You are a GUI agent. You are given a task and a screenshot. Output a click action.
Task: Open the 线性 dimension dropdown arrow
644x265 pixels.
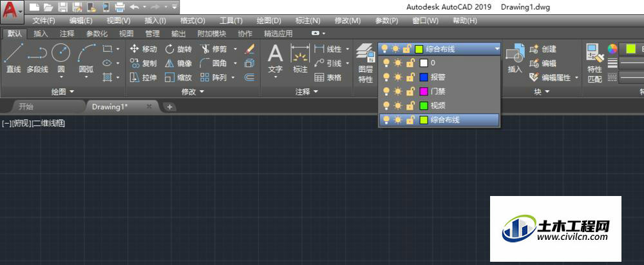coord(348,49)
